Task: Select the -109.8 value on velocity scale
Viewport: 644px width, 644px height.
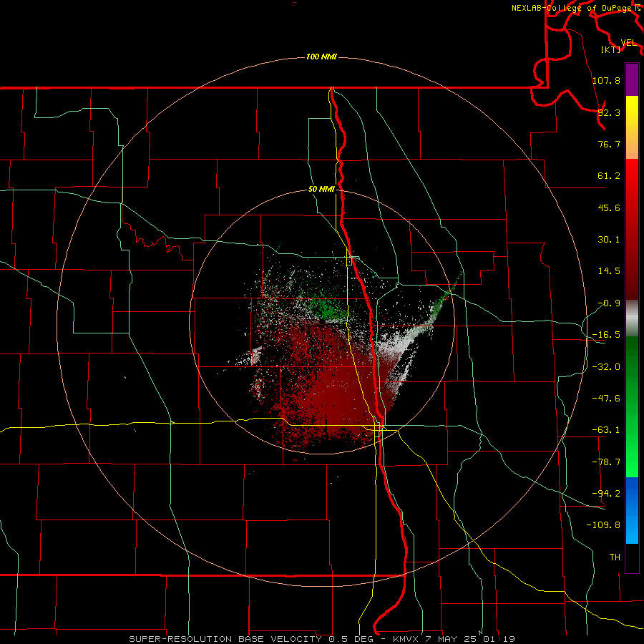Action: pyautogui.click(x=603, y=525)
